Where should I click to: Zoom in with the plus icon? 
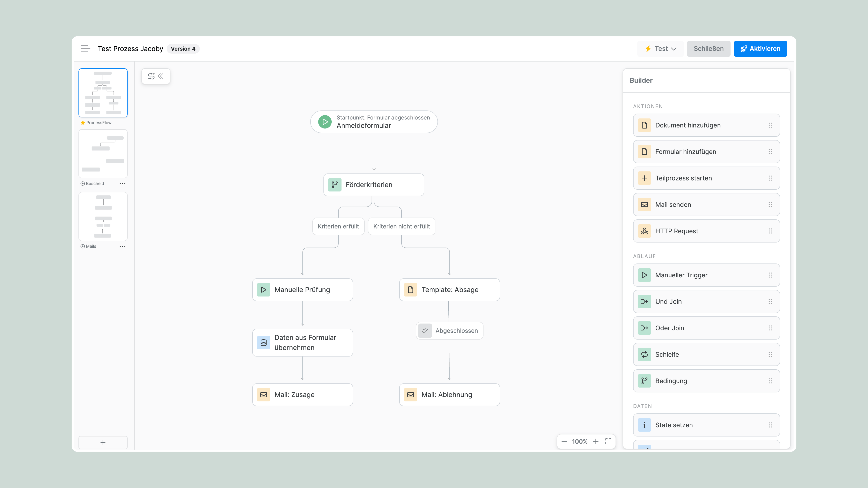click(x=596, y=441)
